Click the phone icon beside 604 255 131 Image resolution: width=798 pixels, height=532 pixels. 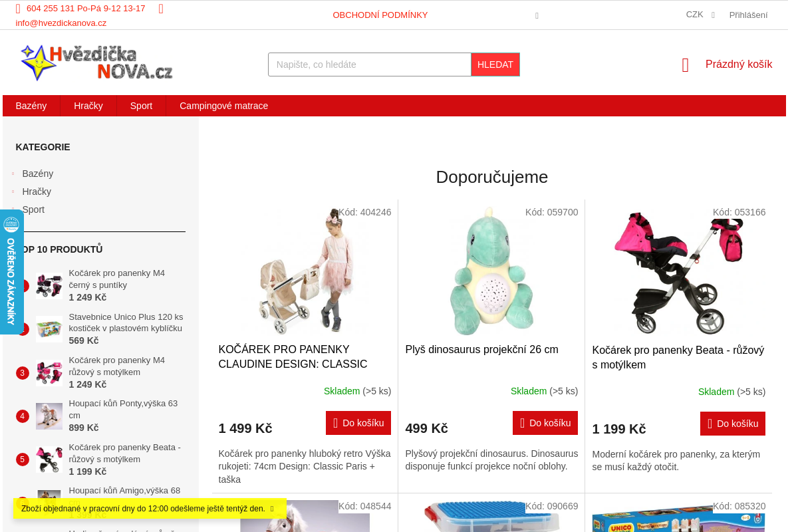click(x=18, y=9)
